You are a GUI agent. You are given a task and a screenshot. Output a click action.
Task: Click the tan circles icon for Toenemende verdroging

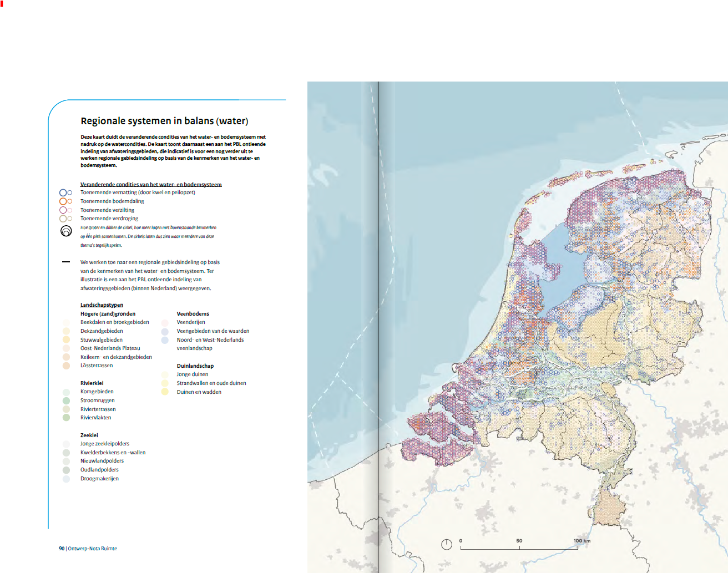pos(65,219)
